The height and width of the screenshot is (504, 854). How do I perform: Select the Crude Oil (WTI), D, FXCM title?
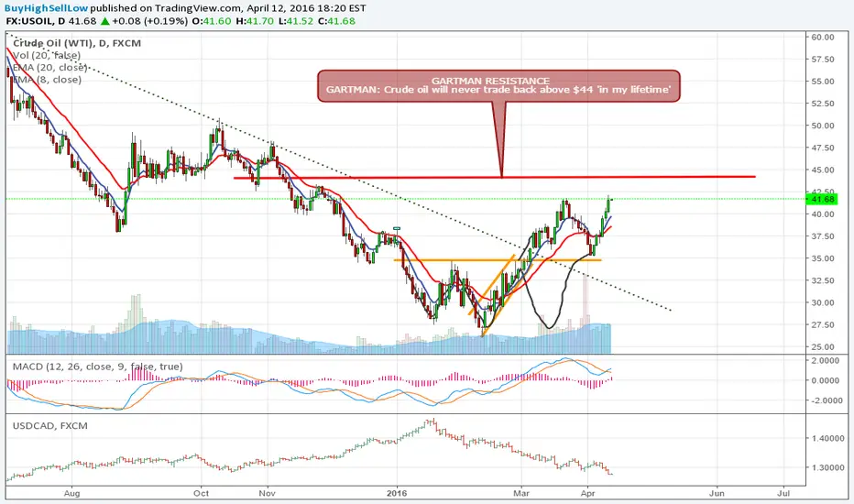pyautogui.click(x=77, y=43)
